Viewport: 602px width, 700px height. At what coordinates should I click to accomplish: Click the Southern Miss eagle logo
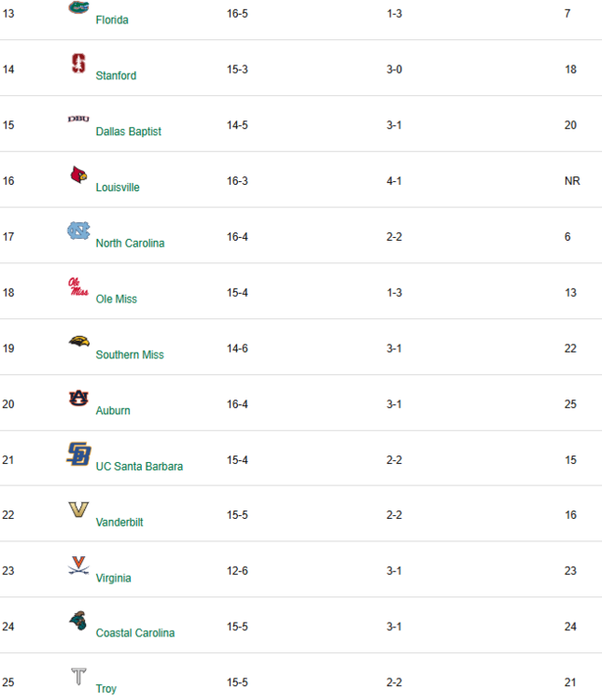[x=78, y=343]
